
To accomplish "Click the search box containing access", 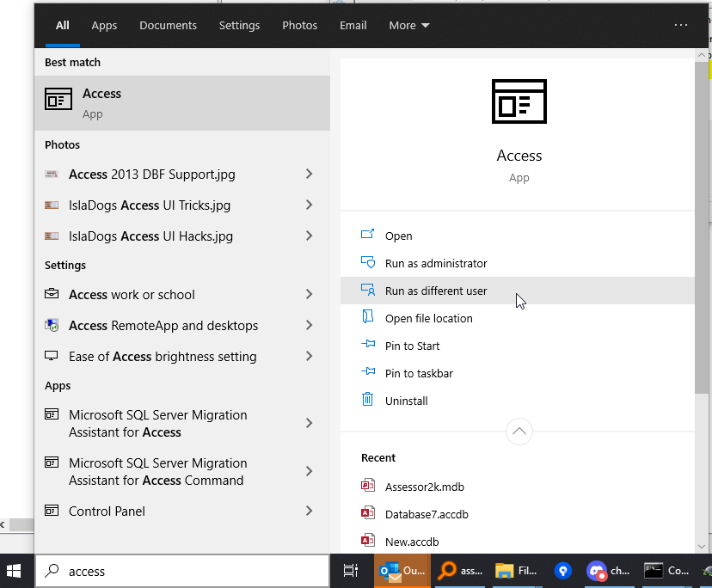I will pos(182,571).
